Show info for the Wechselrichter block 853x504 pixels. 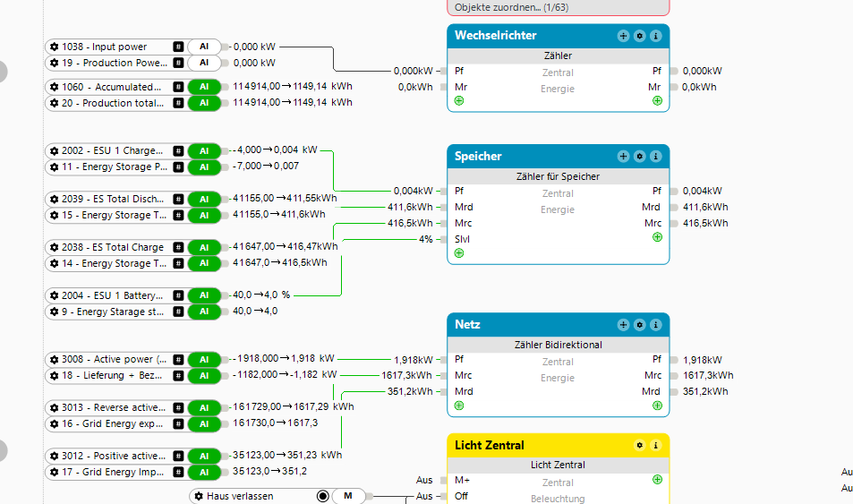coord(656,36)
